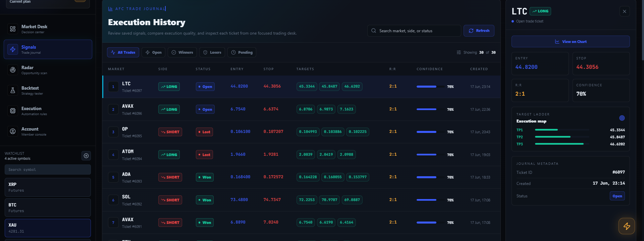Select the Radar opportunity scan icon
644x241 pixels.
pyautogui.click(x=13, y=70)
